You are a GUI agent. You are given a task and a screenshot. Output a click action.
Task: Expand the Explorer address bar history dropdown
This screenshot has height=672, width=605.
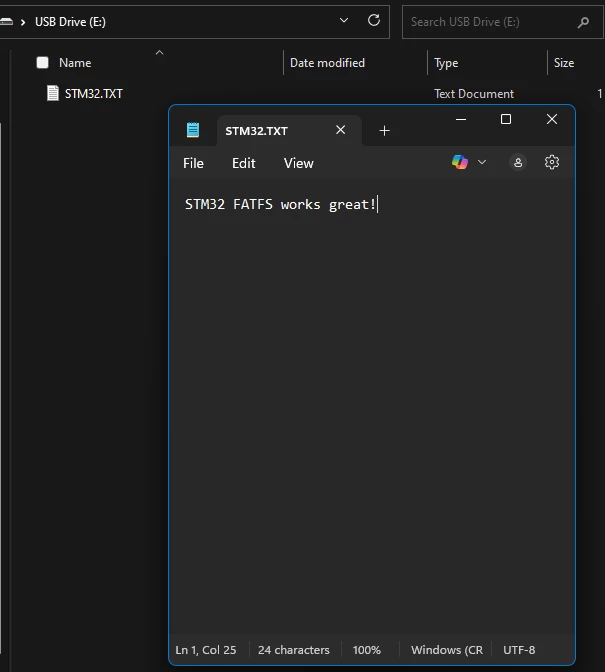coord(344,20)
